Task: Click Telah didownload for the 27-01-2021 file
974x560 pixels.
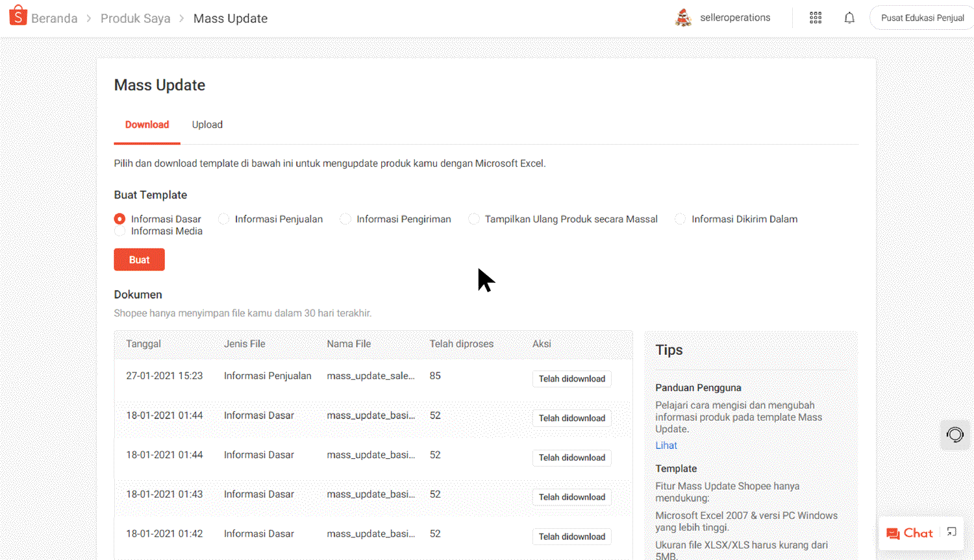Action: point(571,379)
